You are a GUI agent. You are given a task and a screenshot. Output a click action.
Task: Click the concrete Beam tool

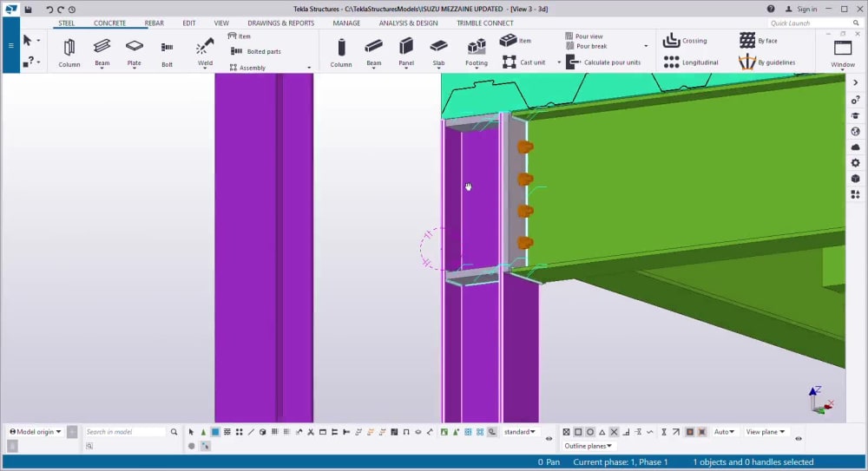[x=373, y=53]
